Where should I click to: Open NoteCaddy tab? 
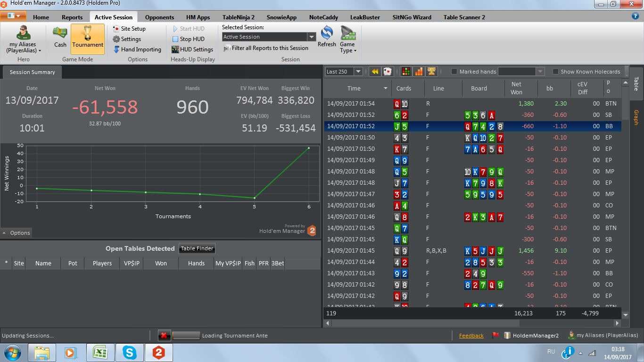click(x=323, y=17)
